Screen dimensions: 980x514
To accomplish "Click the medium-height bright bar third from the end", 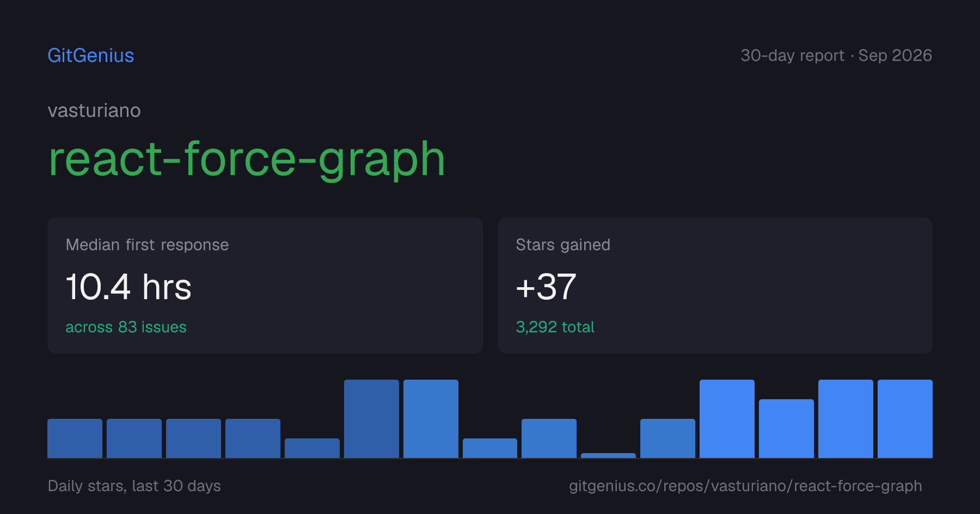I will (786, 429).
